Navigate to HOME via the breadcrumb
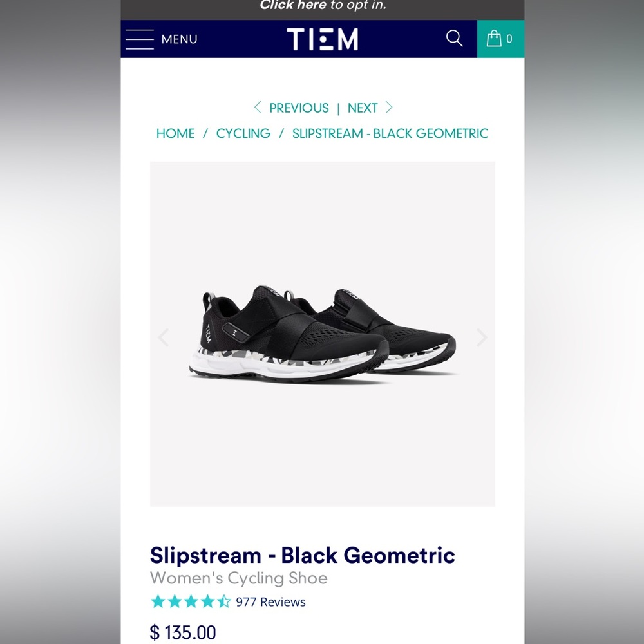Viewport: 644px width, 644px height. tap(175, 133)
